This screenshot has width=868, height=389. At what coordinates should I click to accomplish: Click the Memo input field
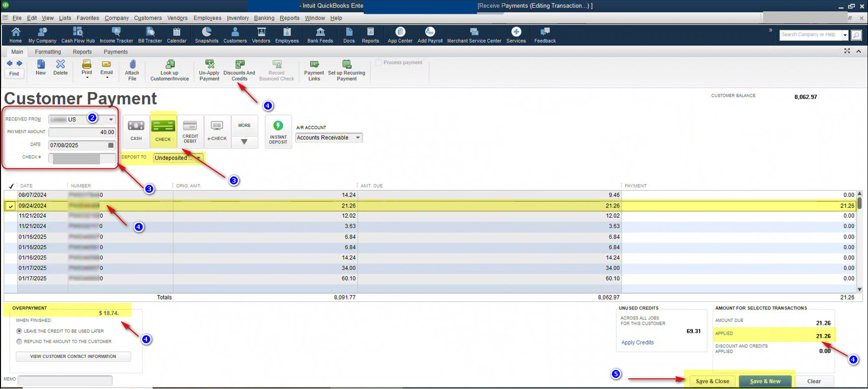(65, 380)
